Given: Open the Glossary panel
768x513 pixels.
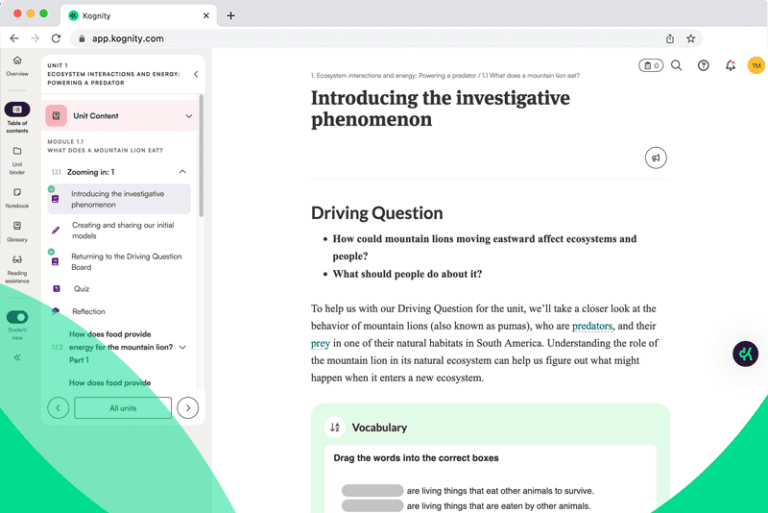Looking at the screenshot, I should 17,227.
